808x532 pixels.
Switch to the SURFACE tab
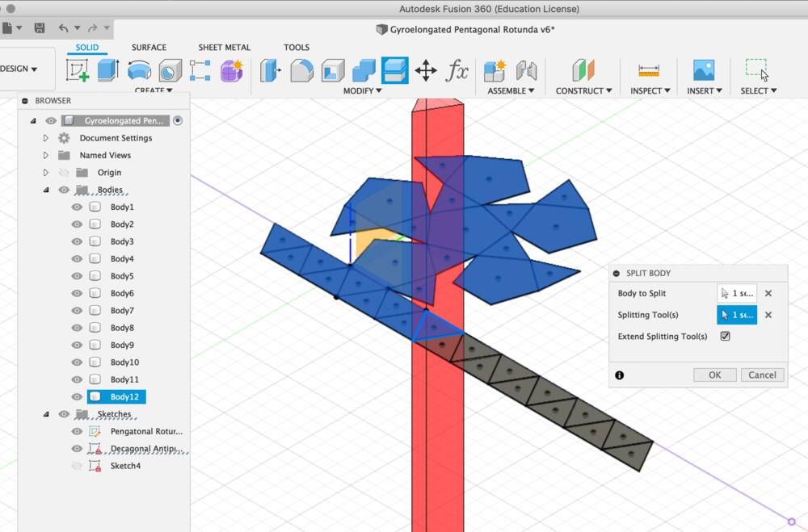[x=149, y=47]
